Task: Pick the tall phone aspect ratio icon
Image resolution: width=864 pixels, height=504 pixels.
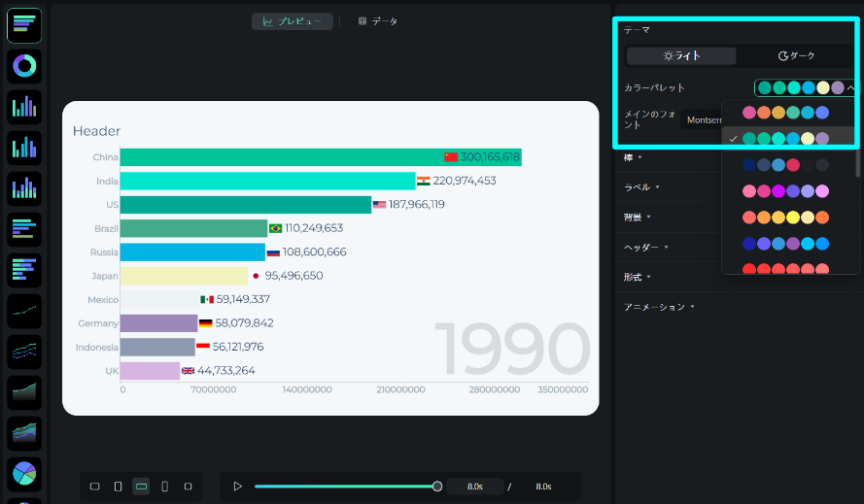Action: pos(164,487)
